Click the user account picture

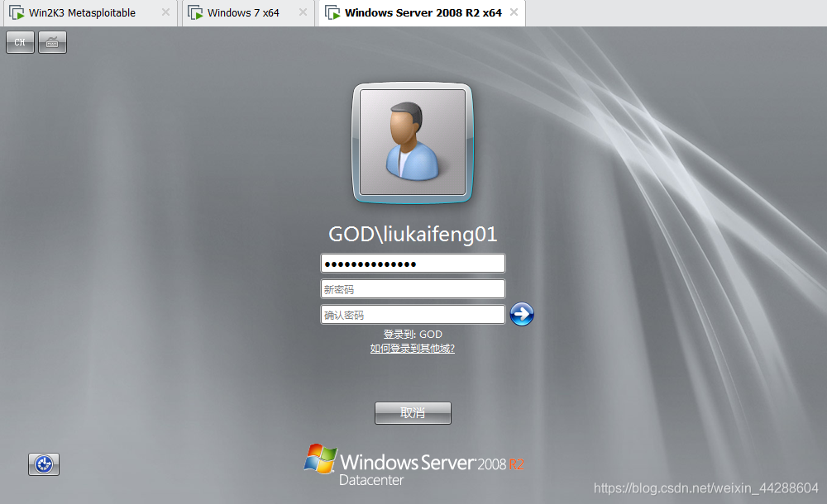pyautogui.click(x=413, y=142)
